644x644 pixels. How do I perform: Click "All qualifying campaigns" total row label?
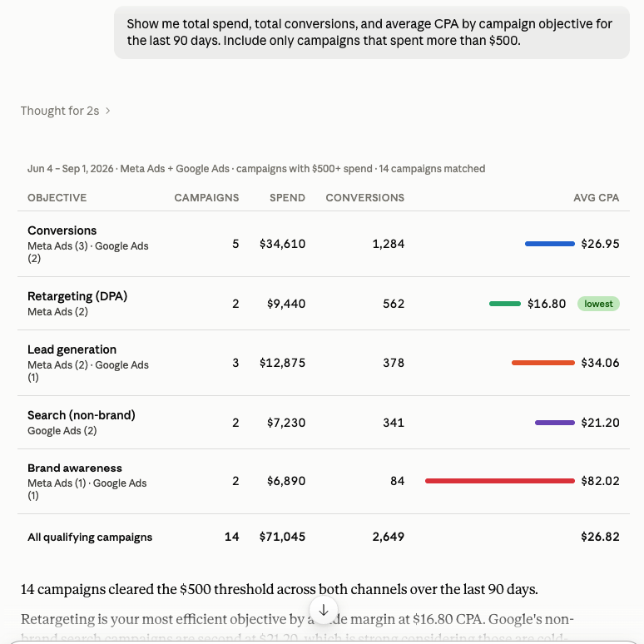tap(90, 537)
